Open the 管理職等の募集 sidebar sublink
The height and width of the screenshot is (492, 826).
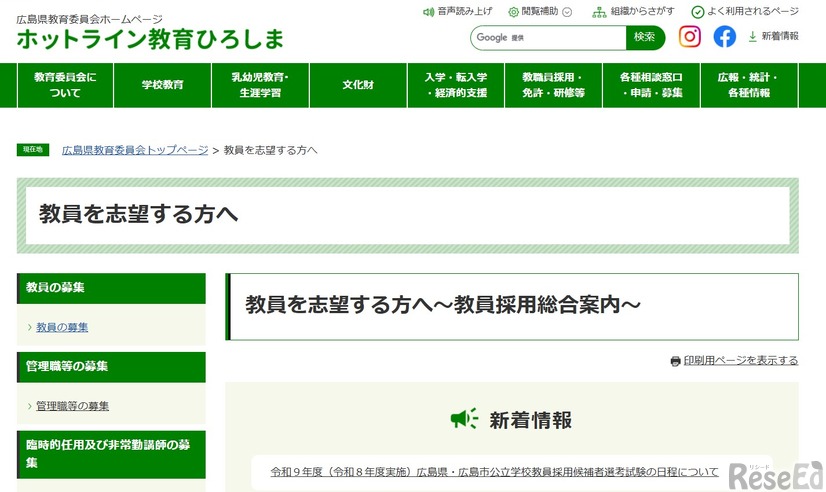[73, 406]
